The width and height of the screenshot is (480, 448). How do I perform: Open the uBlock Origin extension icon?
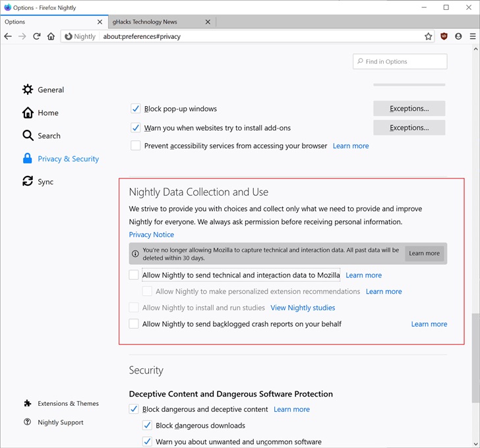pyautogui.click(x=444, y=36)
